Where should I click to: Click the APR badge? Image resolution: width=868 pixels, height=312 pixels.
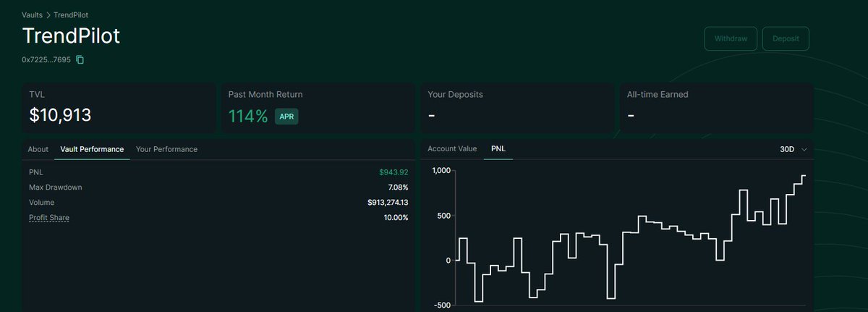286,116
